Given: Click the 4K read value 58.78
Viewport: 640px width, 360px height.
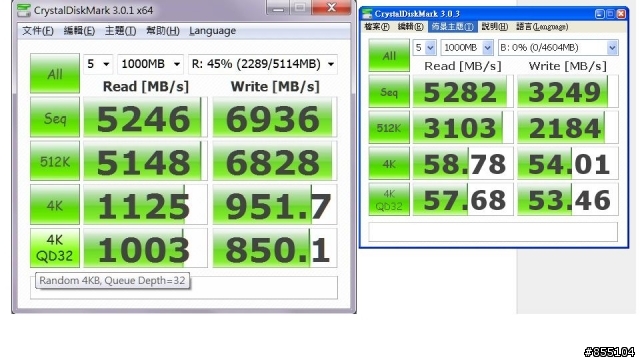Looking at the screenshot, I should point(462,163).
